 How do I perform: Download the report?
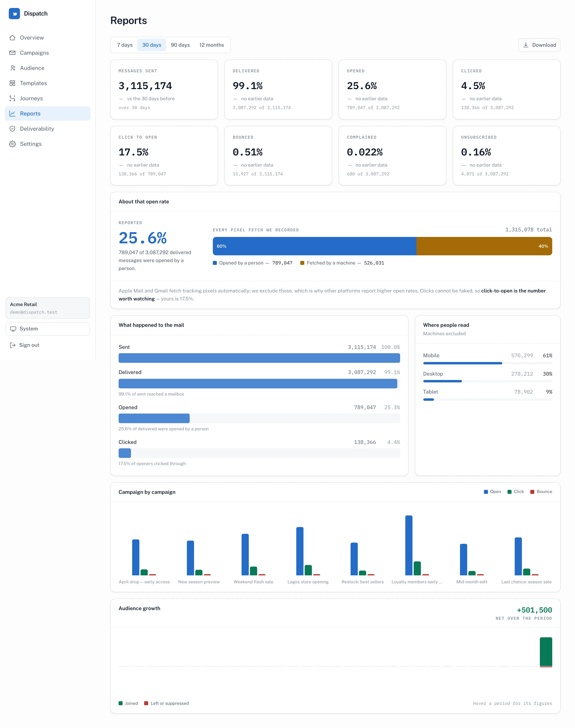pyautogui.click(x=539, y=45)
